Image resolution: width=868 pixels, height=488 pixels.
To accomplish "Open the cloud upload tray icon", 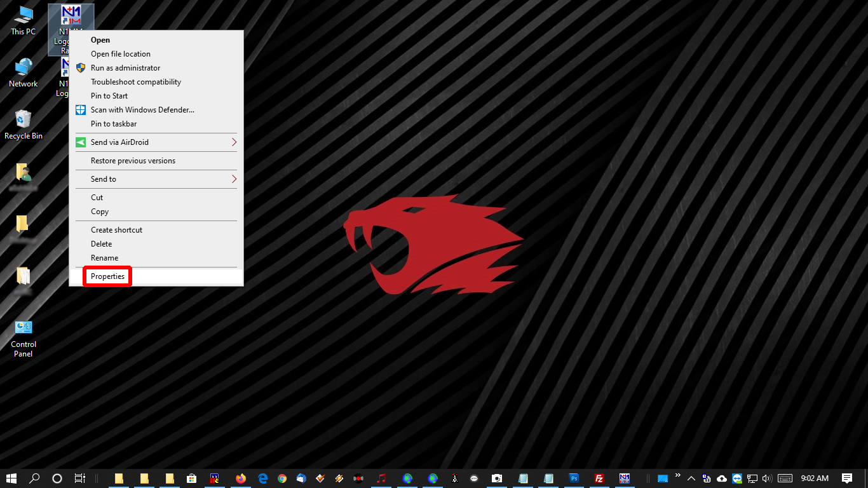I will click(x=722, y=478).
